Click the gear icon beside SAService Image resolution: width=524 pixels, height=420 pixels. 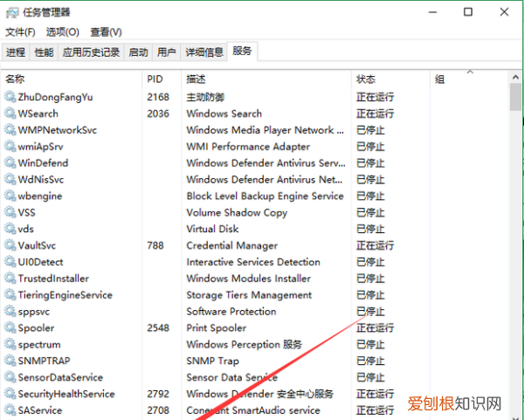[10, 410]
